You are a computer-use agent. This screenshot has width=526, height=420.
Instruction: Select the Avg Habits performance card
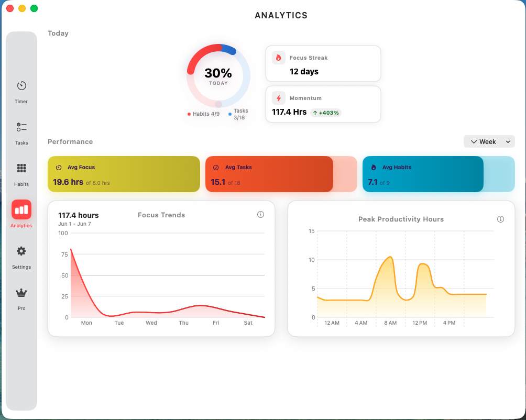(x=439, y=174)
